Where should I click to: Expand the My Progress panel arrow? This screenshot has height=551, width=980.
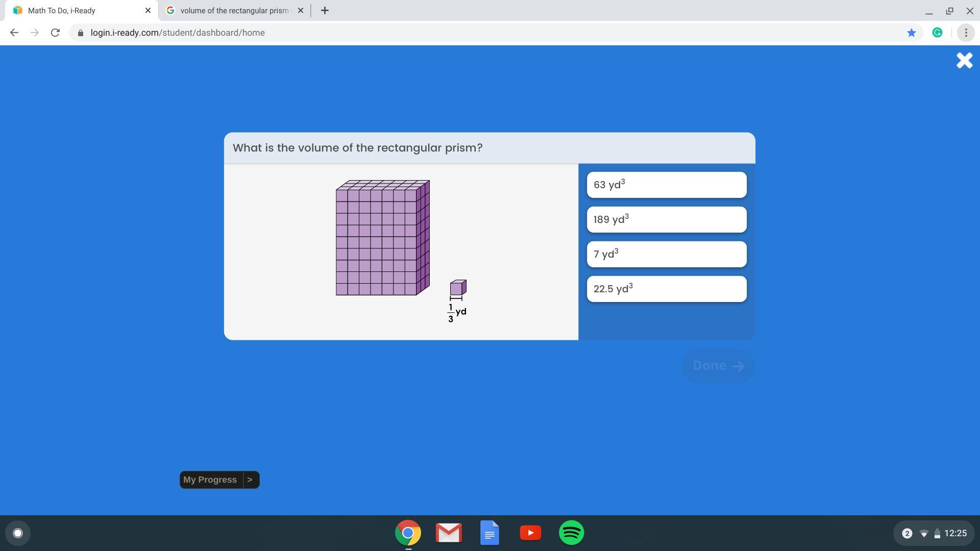tap(250, 480)
